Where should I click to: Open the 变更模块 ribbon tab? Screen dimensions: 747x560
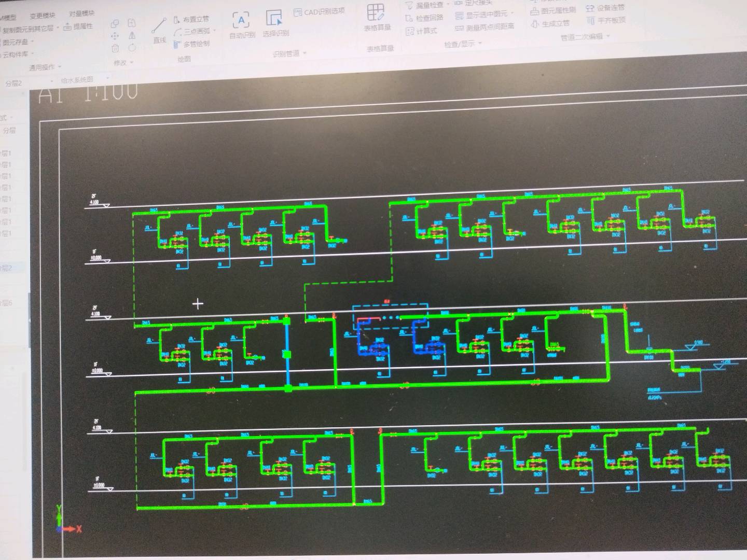coord(42,16)
